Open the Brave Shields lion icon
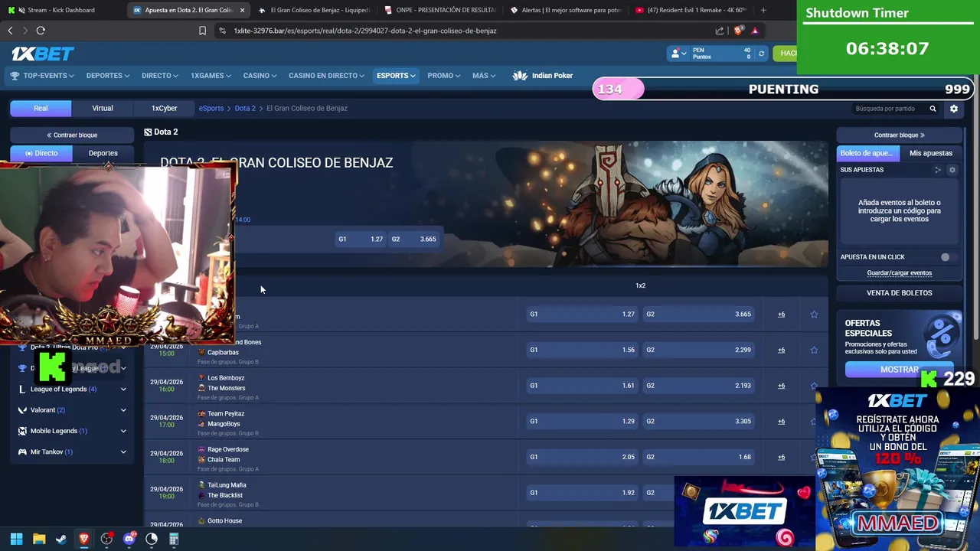Image resolution: width=980 pixels, height=551 pixels. click(x=738, y=31)
